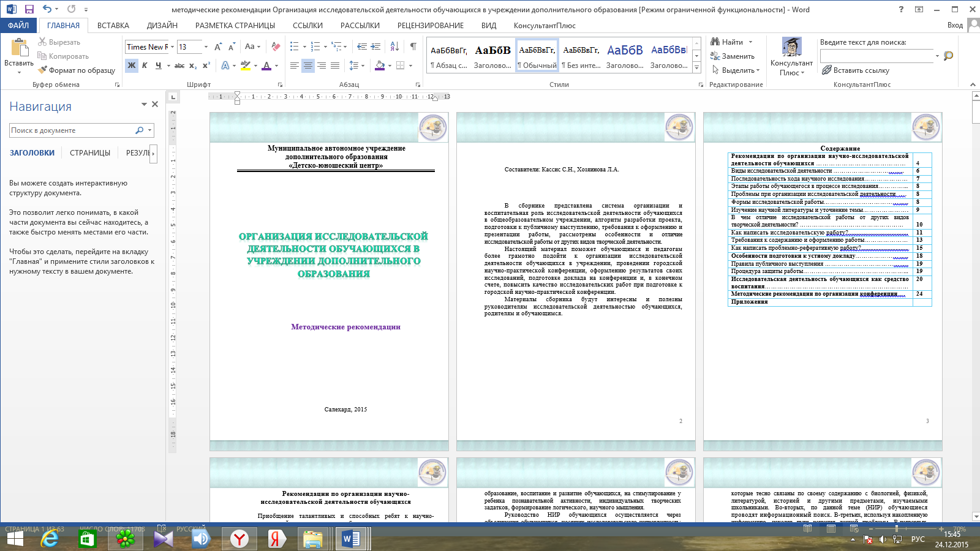Toggle show paragraph marks (¶)
This screenshot has width=980, height=551.
pyautogui.click(x=413, y=47)
